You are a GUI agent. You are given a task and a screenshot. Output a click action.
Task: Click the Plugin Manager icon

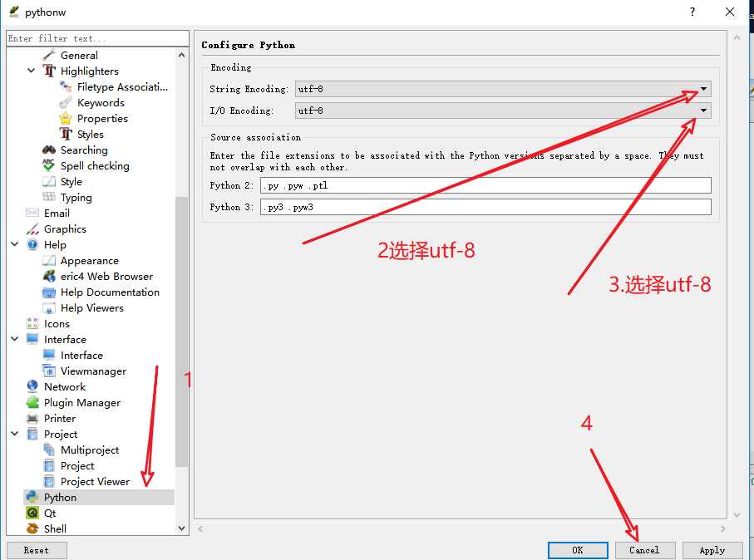tap(32, 402)
